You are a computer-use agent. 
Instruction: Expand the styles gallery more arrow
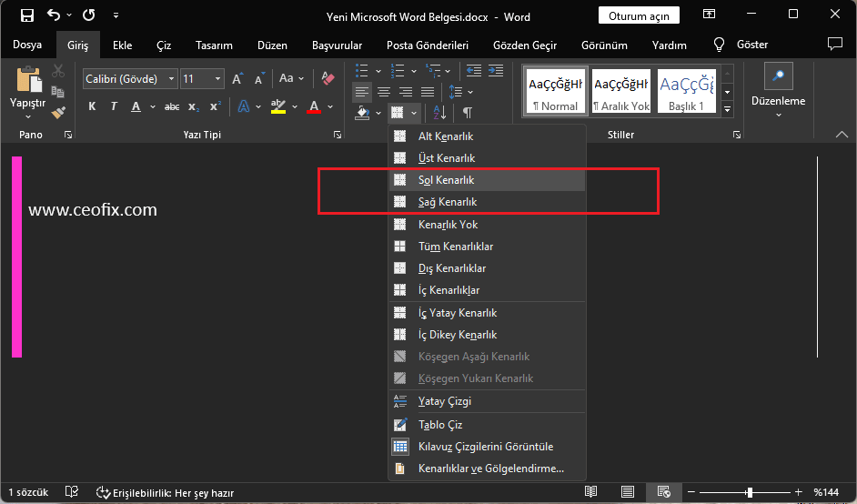coord(727,109)
